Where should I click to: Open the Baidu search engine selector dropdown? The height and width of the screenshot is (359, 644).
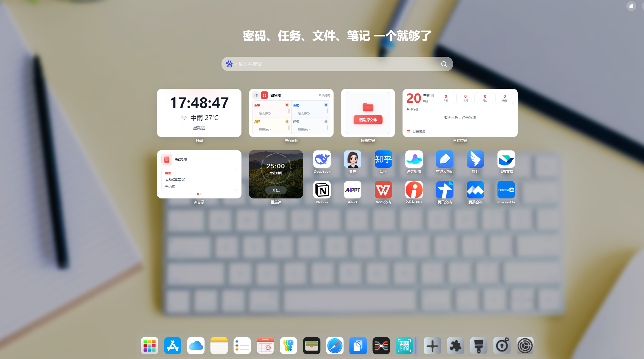(x=231, y=64)
